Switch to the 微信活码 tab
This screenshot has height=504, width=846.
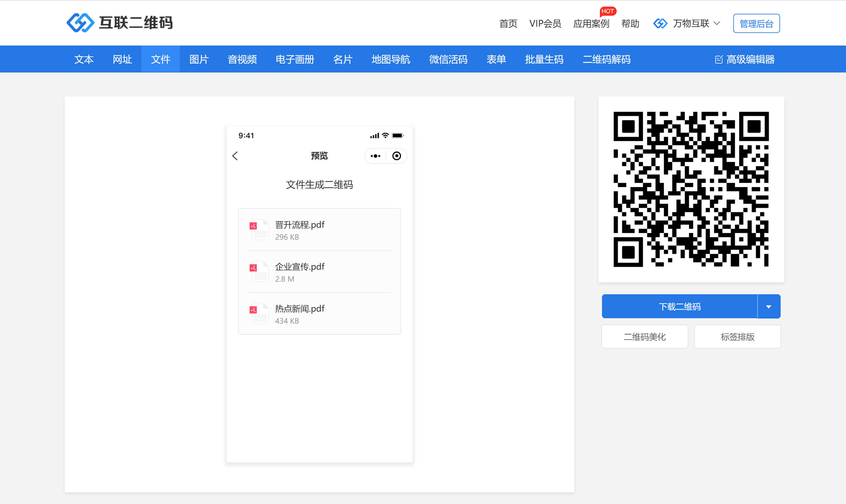click(448, 59)
